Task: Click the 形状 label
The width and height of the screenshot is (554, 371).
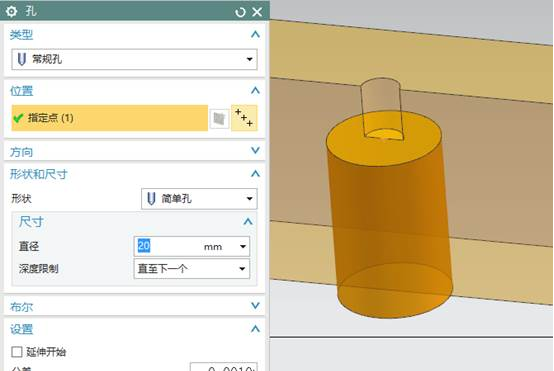Action: click(21, 199)
